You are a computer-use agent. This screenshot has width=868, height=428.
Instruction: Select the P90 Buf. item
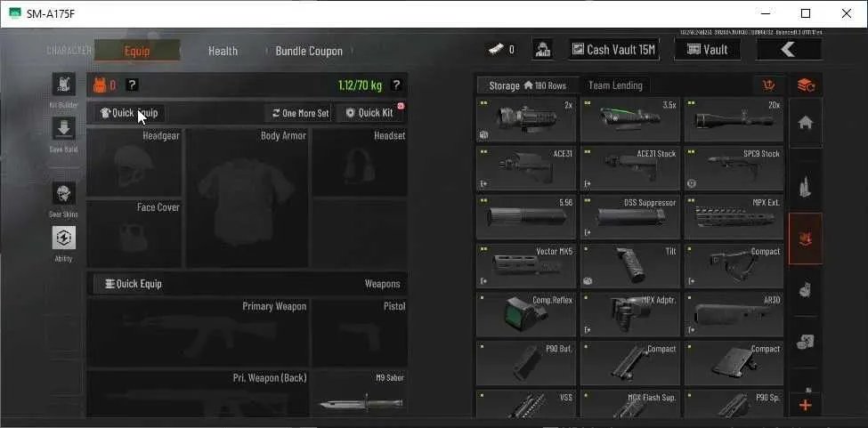526,363
